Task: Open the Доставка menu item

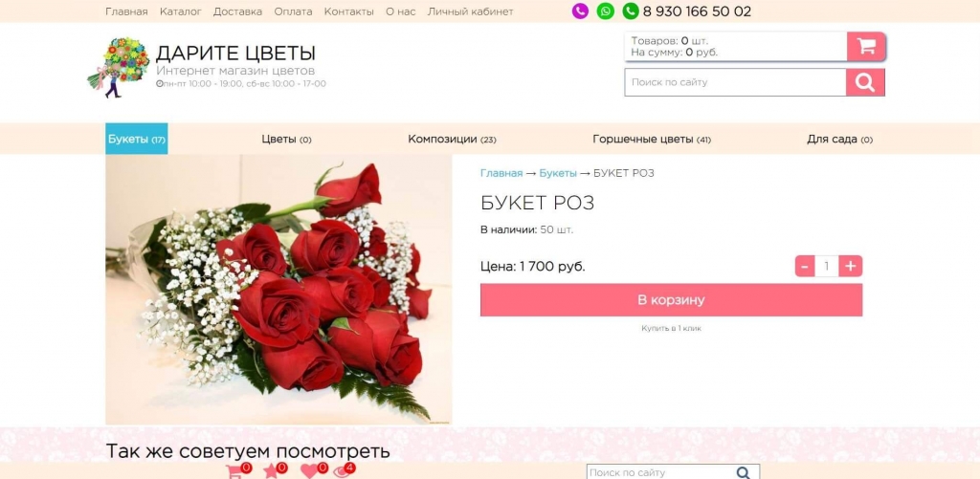Action: point(237,11)
